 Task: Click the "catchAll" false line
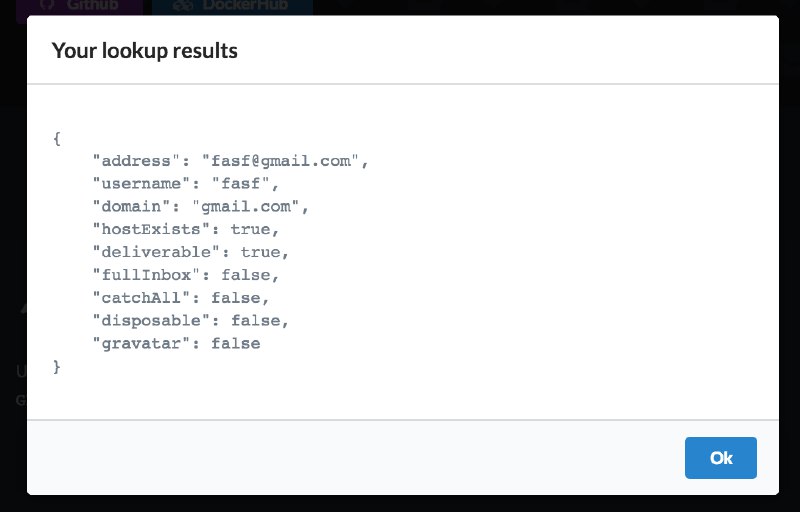pos(181,298)
